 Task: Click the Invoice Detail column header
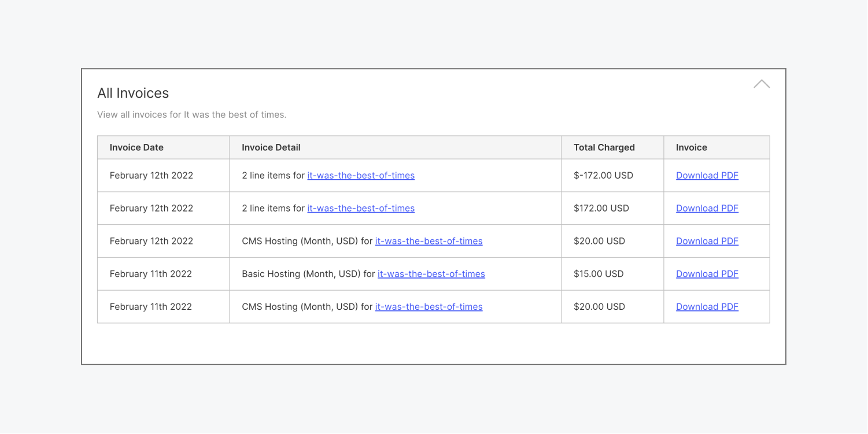tap(271, 147)
